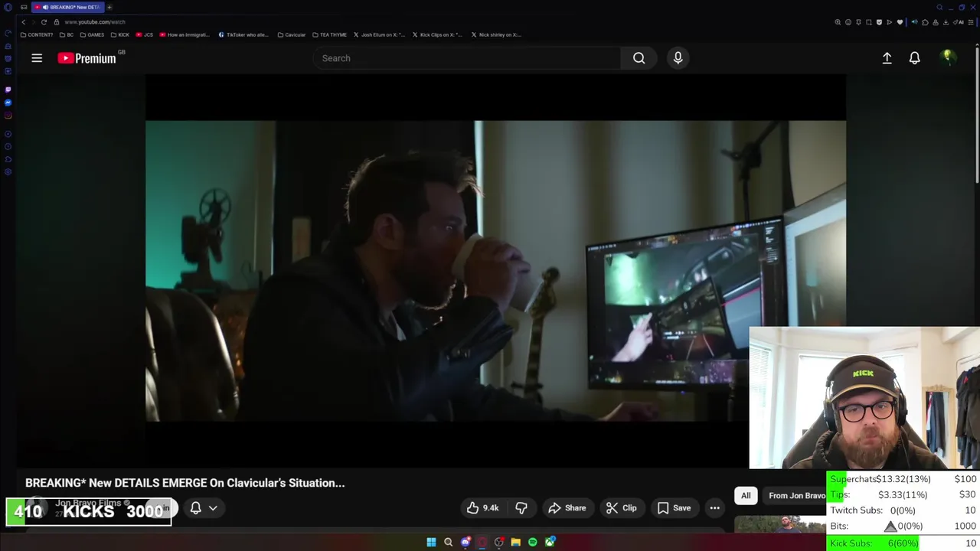Click into the YouTube Search field

coord(467,58)
